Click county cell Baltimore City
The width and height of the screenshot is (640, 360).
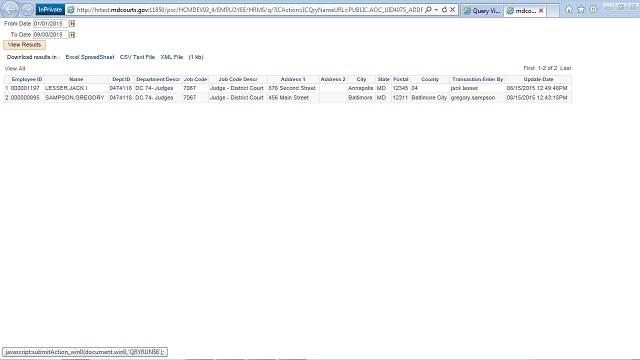429,98
